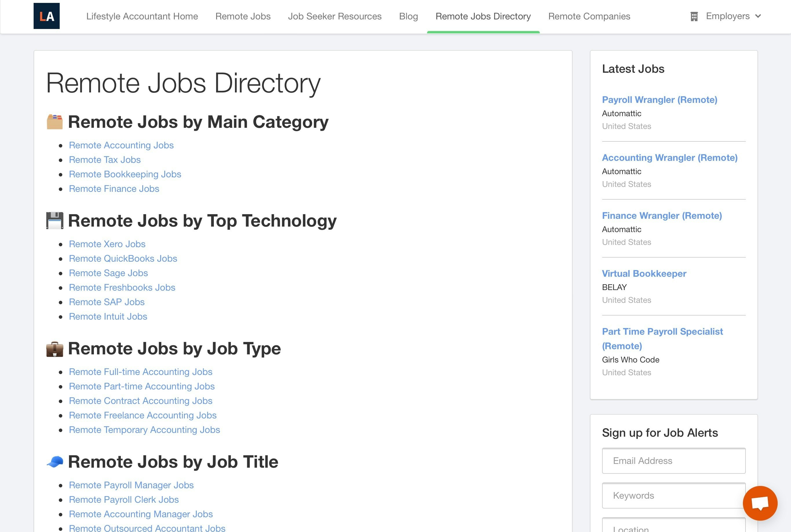
Task: Open the orange chat bubble widget
Action: point(760,503)
